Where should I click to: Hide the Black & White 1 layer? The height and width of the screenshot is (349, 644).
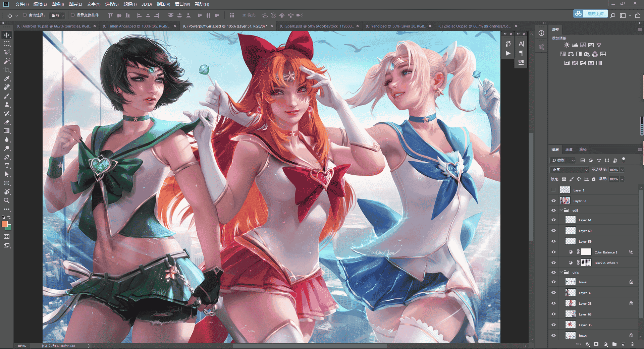click(553, 263)
